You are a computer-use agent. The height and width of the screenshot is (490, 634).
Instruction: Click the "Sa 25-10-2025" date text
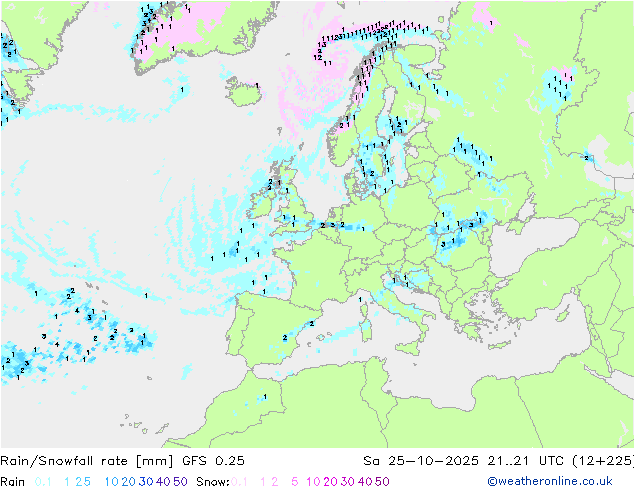(421, 461)
